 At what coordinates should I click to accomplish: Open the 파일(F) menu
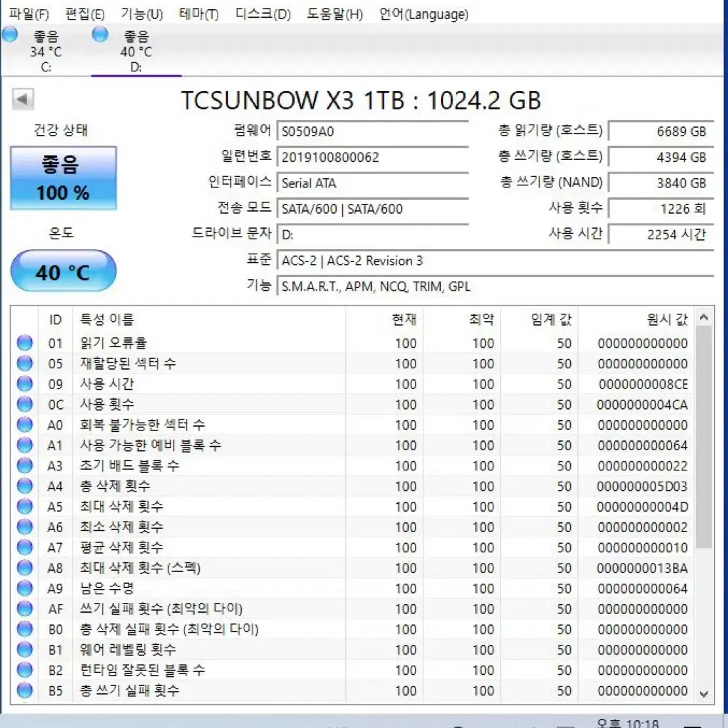(29, 14)
